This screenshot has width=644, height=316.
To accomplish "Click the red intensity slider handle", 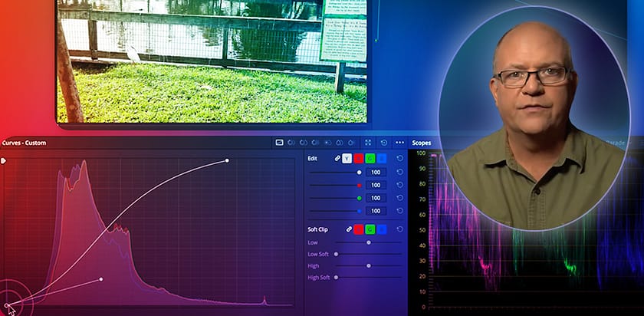I will [x=360, y=186].
